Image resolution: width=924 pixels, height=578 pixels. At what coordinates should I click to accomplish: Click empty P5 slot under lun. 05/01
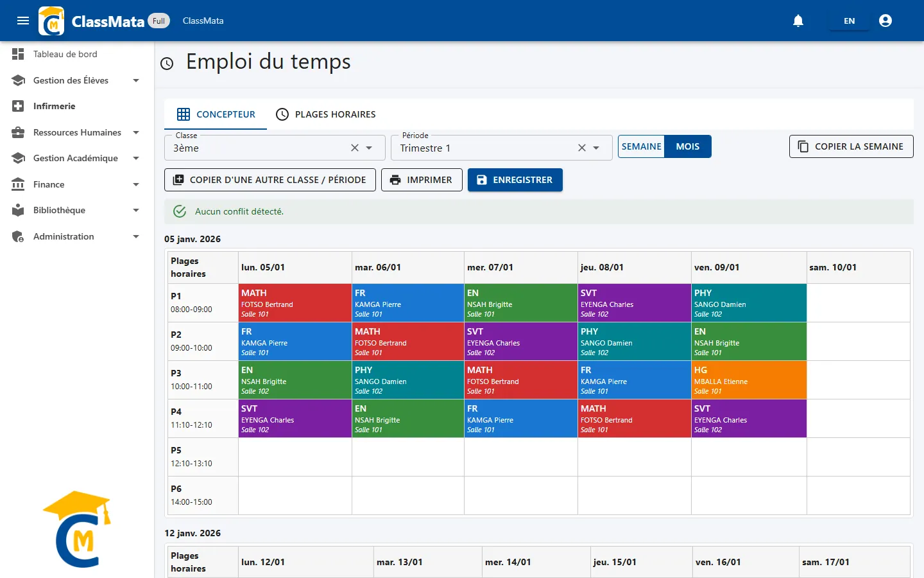[295, 457]
